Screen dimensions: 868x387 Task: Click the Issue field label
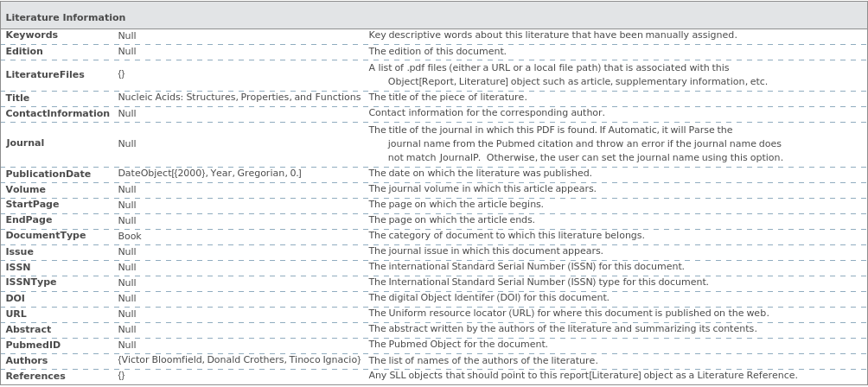click(20, 251)
